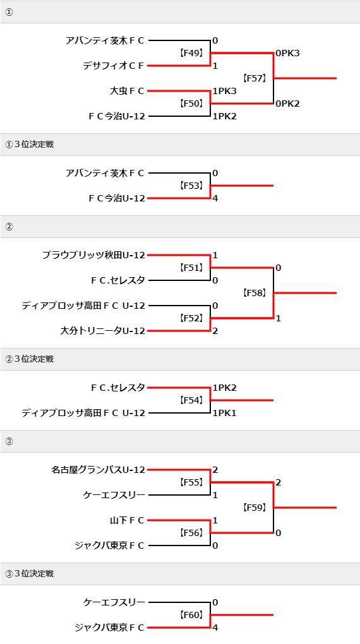360x644 pixels.
Task: Click match label F56
Action: (x=191, y=533)
